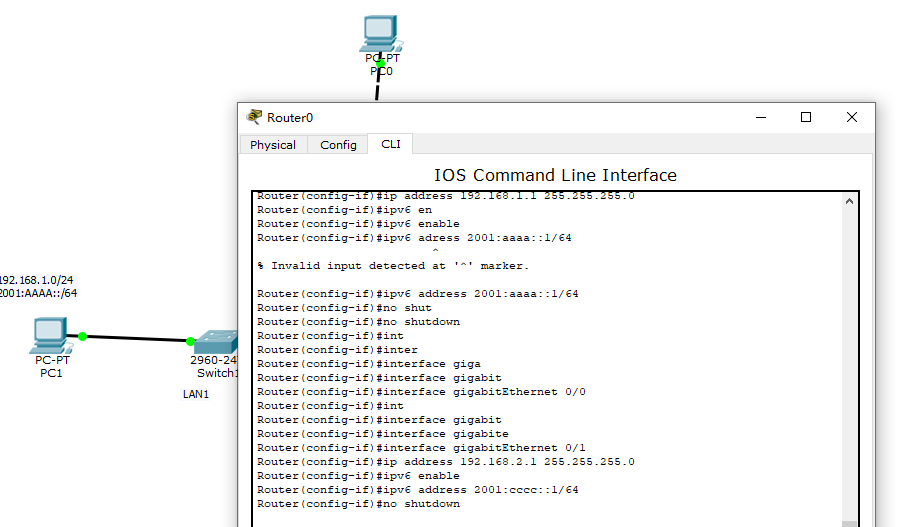Click the Router0 window title icon
This screenshot has height=527, width=902.
(x=254, y=117)
